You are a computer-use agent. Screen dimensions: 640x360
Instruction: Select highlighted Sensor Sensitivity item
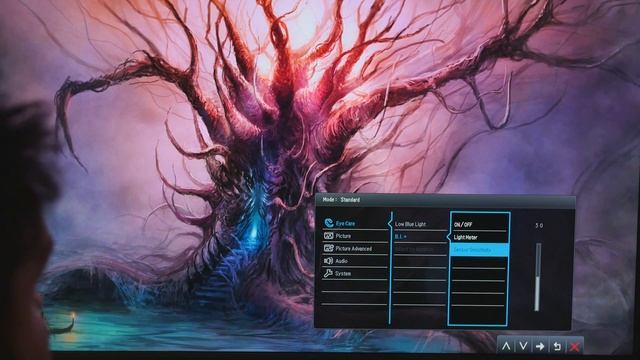click(480, 250)
